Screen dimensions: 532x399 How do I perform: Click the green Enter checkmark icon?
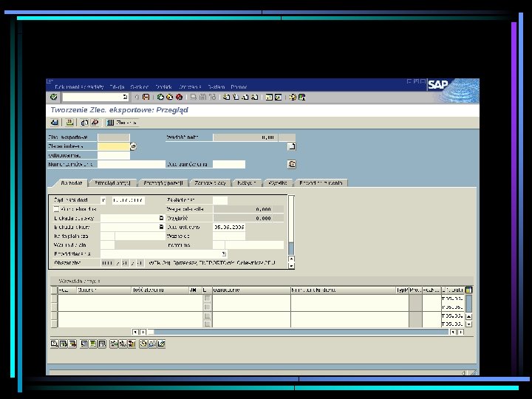click(54, 97)
